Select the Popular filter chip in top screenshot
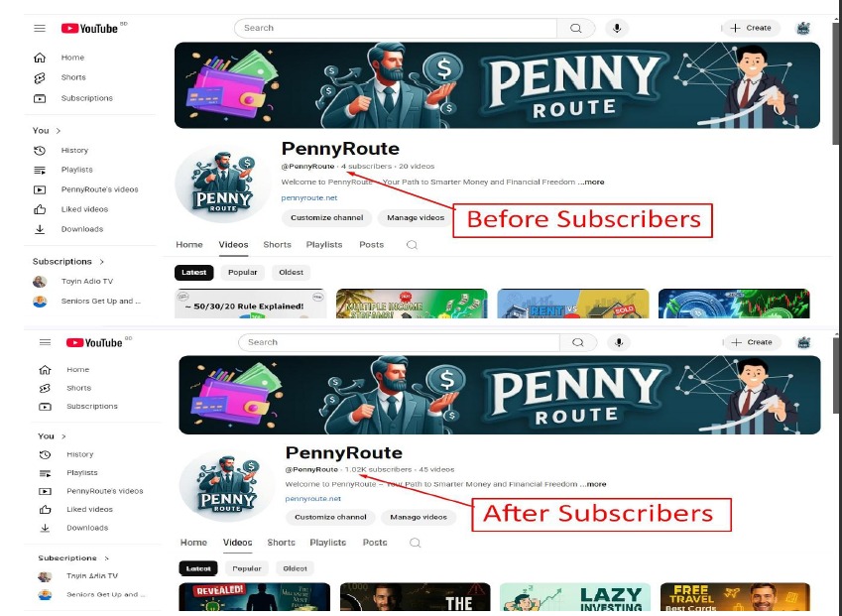842x616 pixels. point(243,272)
